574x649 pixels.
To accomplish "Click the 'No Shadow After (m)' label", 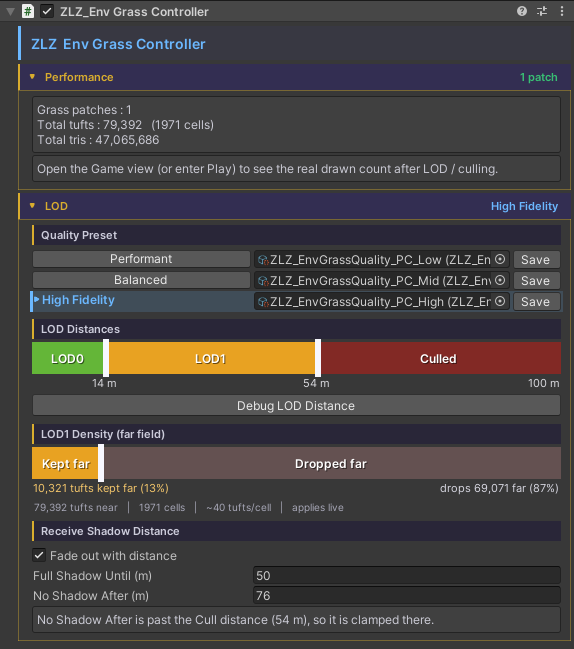I will pos(91,596).
